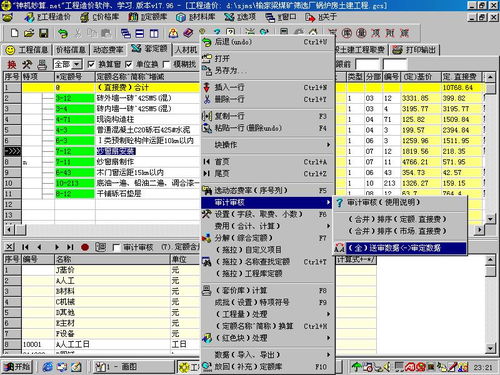Click the New file toolbar icon
The width and height of the screenshot is (500, 375).
click(x=14, y=33)
